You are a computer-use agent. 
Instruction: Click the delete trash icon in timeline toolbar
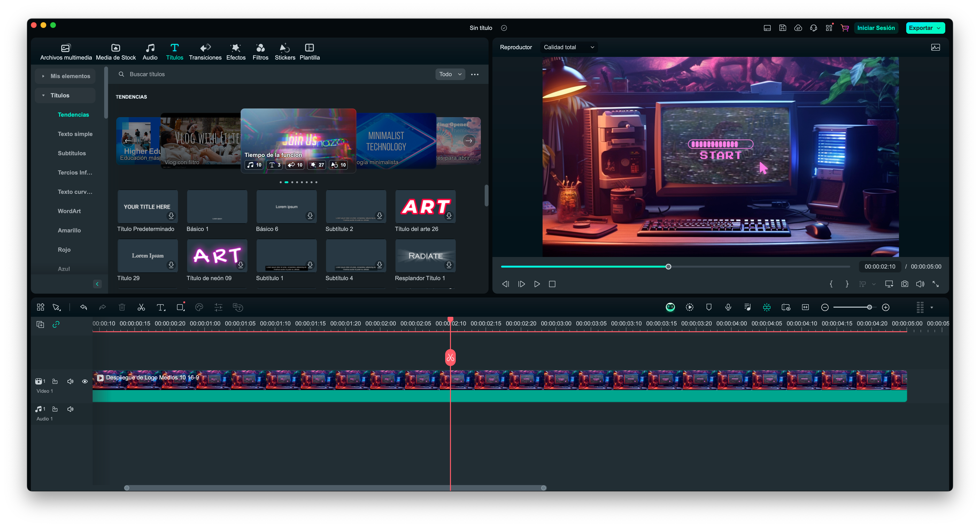122,307
